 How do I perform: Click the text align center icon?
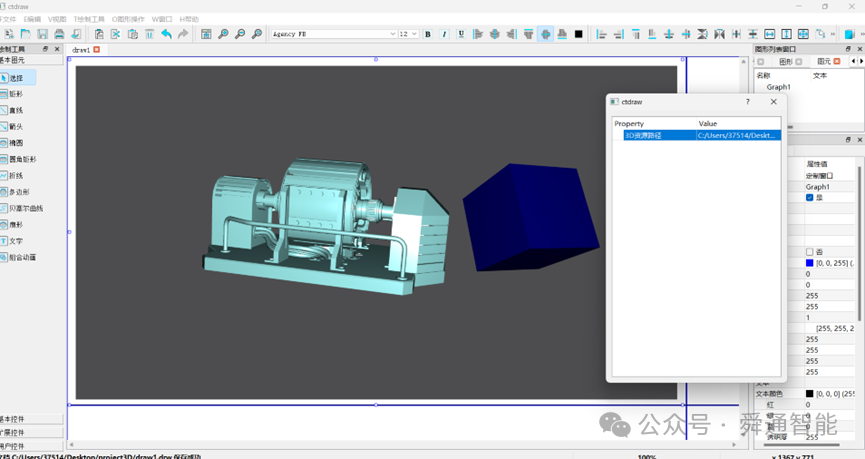[x=495, y=34]
